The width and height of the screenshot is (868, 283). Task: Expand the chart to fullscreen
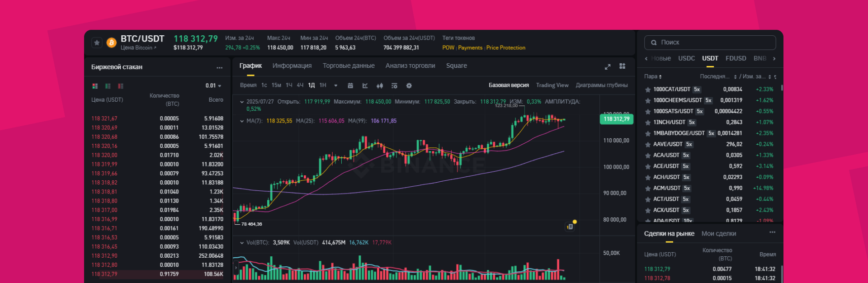(x=608, y=66)
